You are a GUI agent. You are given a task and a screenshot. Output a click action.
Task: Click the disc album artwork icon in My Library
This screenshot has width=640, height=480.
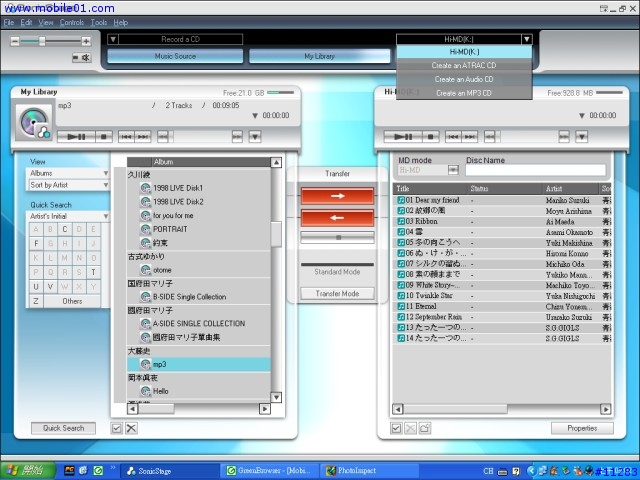click(34, 122)
